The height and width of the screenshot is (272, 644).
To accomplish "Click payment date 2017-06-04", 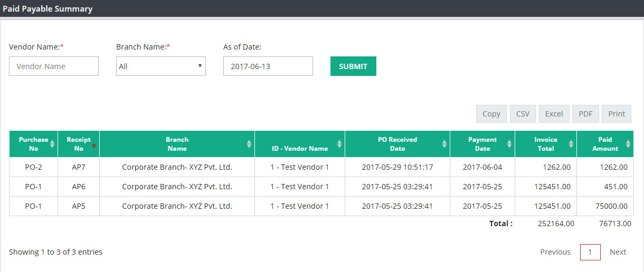I will click(482, 167).
